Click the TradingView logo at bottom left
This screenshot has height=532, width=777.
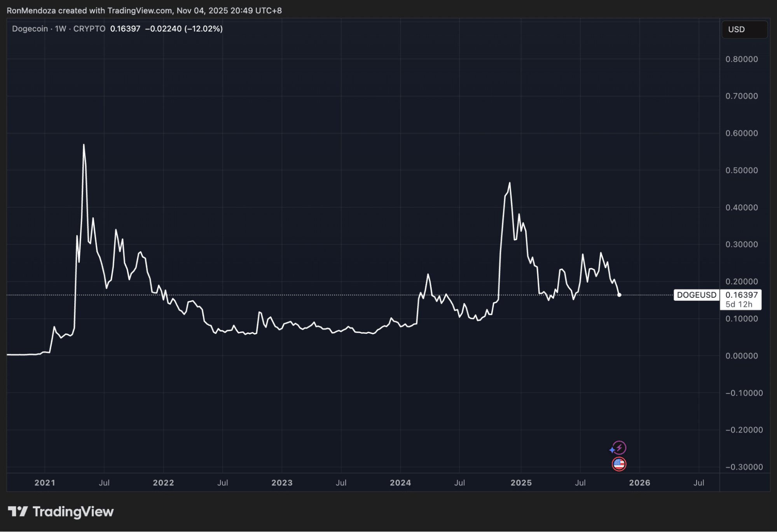coord(58,512)
